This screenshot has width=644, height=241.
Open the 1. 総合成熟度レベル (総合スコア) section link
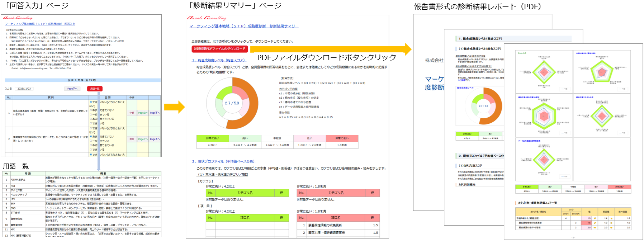click(x=219, y=60)
